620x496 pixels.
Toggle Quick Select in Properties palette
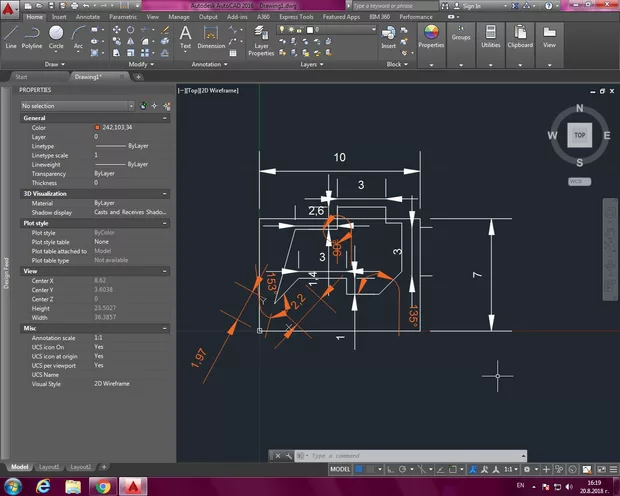[x=164, y=105]
